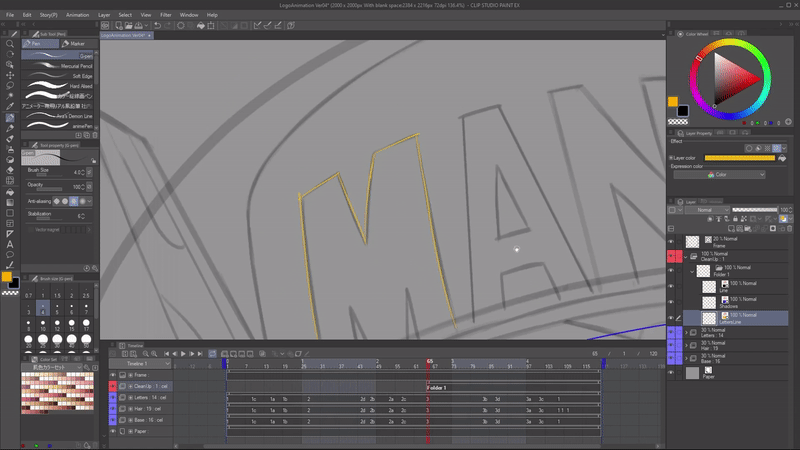
Task: Hide Letters track eye in timeline
Action: pos(113,397)
